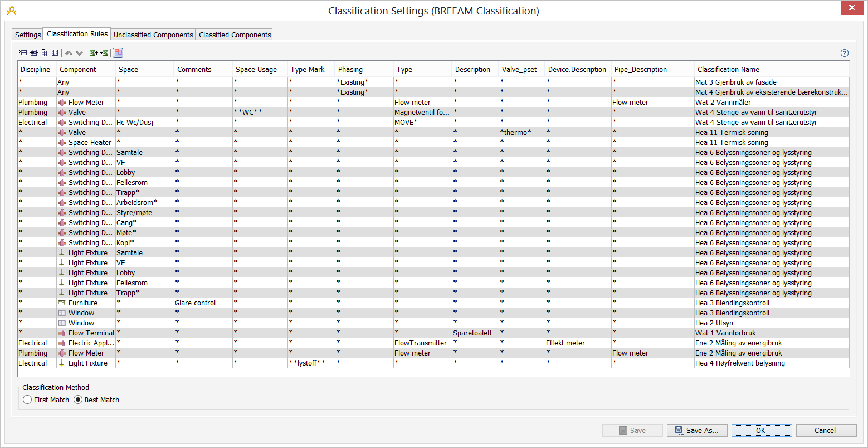Click Window icon in Hea 3 Blendingskontroll row
868x448 pixels.
[x=62, y=313]
